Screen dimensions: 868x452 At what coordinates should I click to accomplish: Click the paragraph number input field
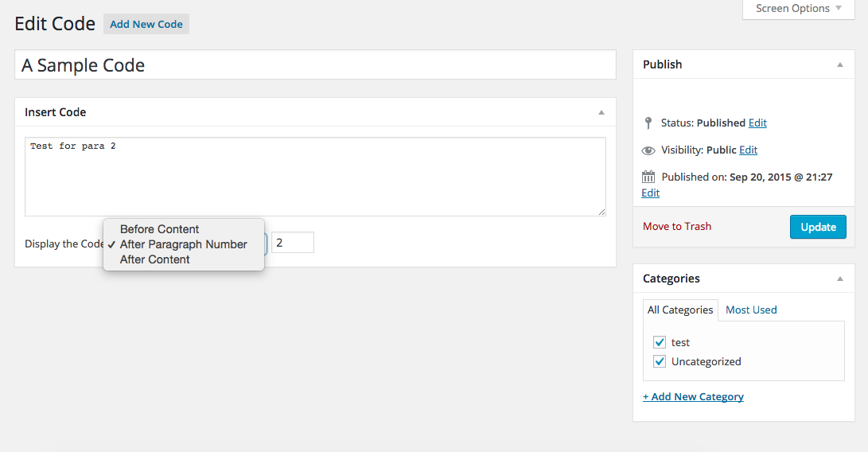[x=292, y=243]
